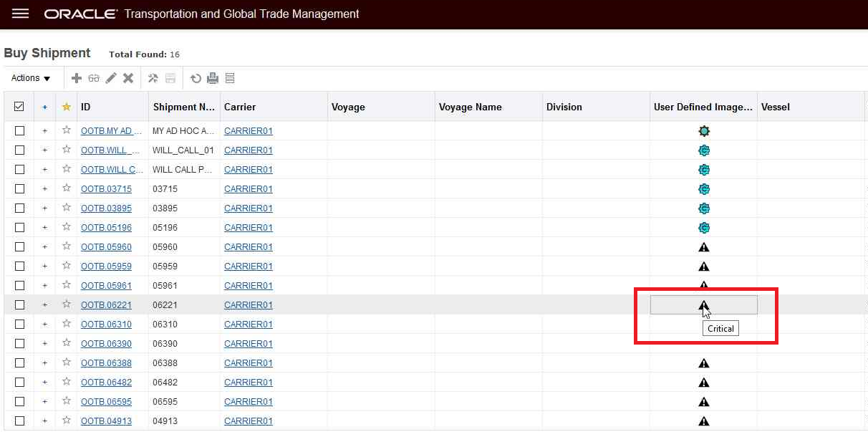
Task: Click the gold star header icon
Action: pyautogui.click(x=67, y=107)
